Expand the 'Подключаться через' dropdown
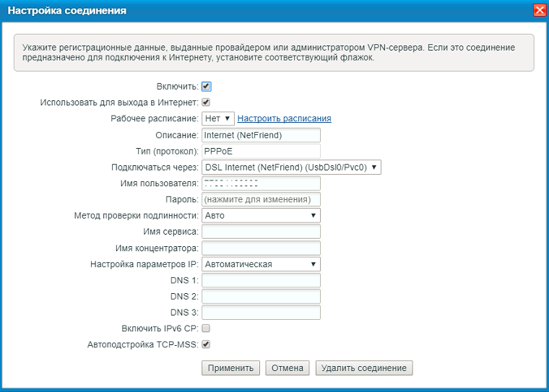The height and width of the screenshot is (392, 549). pyautogui.click(x=291, y=167)
